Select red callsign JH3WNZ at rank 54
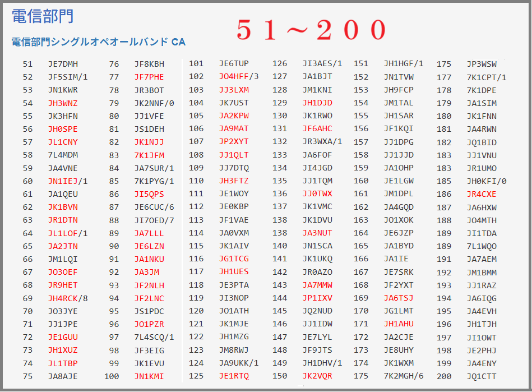 click(x=63, y=103)
